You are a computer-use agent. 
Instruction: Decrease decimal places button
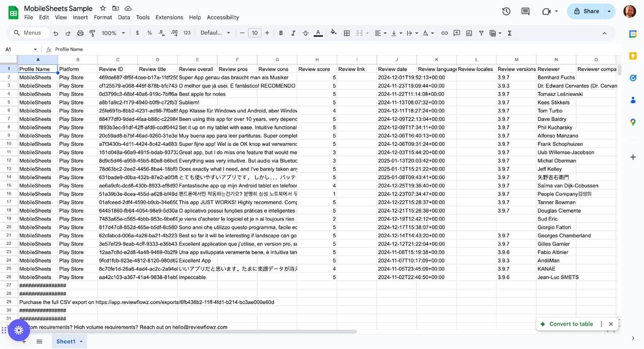click(x=162, y=33)
